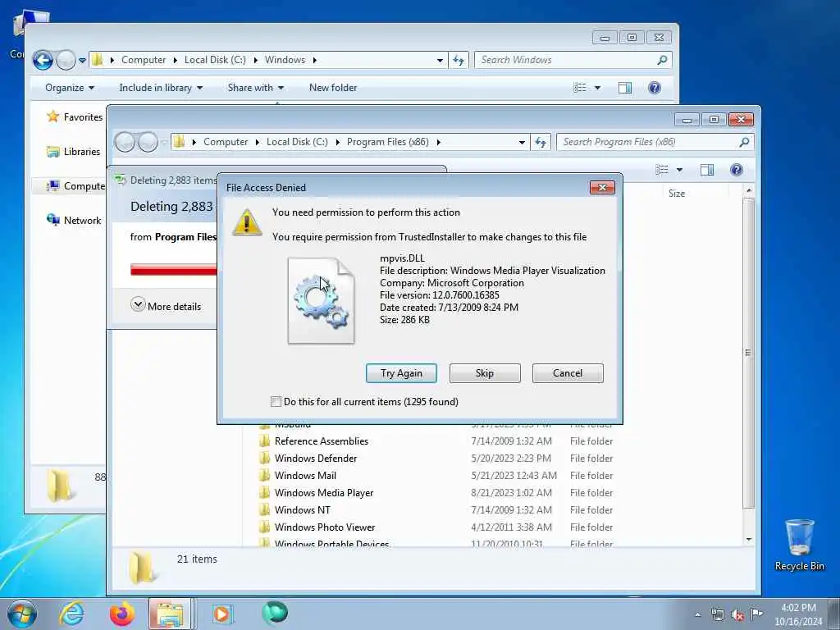Refresh the Windows folder view

459,60
